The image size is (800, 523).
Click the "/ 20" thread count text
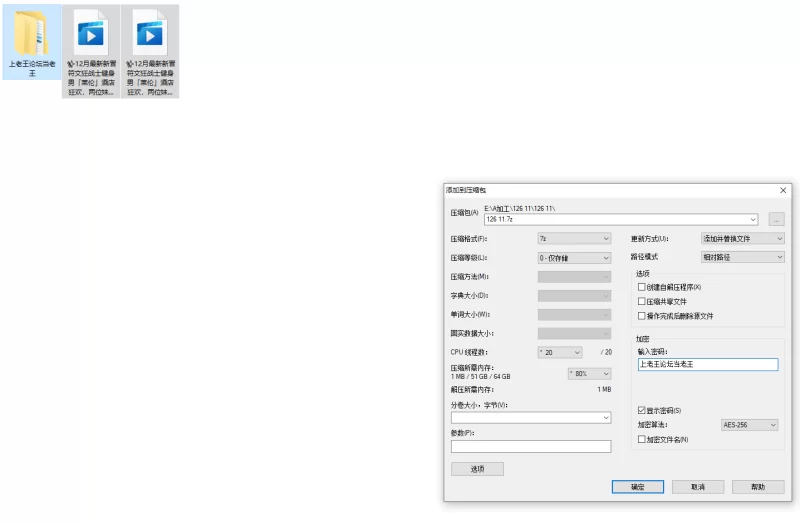[x=606, y=353]
